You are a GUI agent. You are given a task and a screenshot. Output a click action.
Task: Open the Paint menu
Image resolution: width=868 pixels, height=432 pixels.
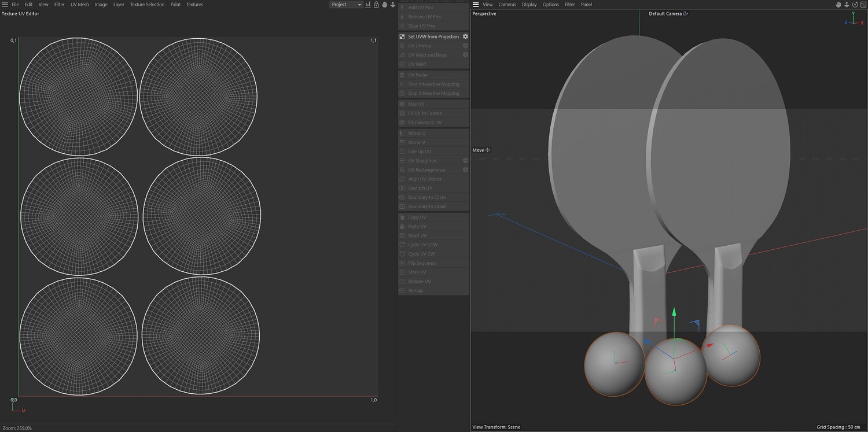175,5
